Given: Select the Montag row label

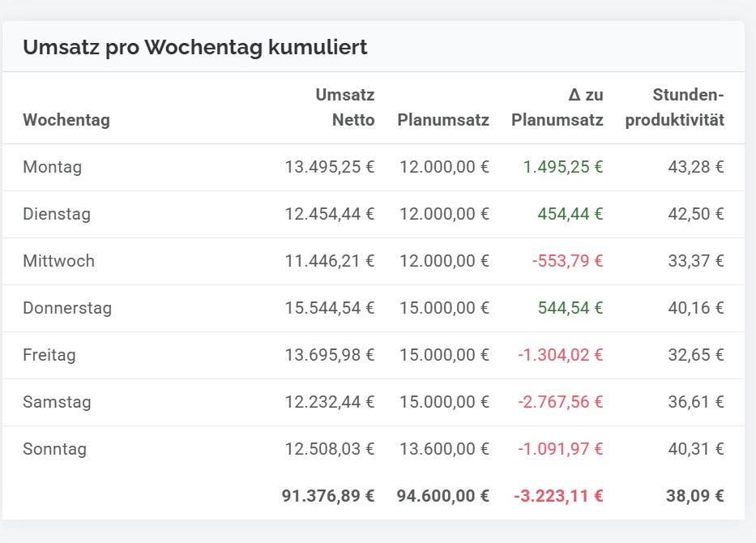Looking at the screenshot, I should pos(53,167).
